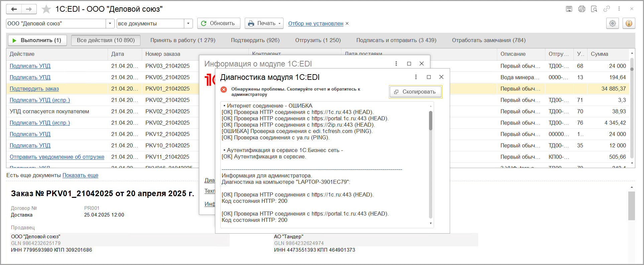Select the Вода минера… description cell
This screenshot has width=644, height=265.
[x=520, y=77]
